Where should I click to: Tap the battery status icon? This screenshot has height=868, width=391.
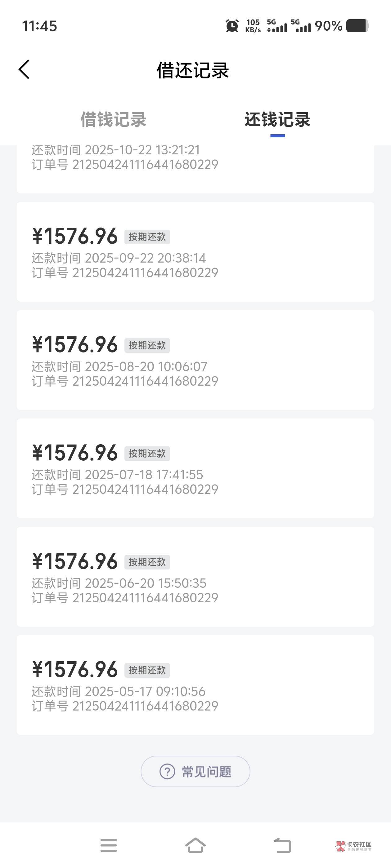pos(357,26)
